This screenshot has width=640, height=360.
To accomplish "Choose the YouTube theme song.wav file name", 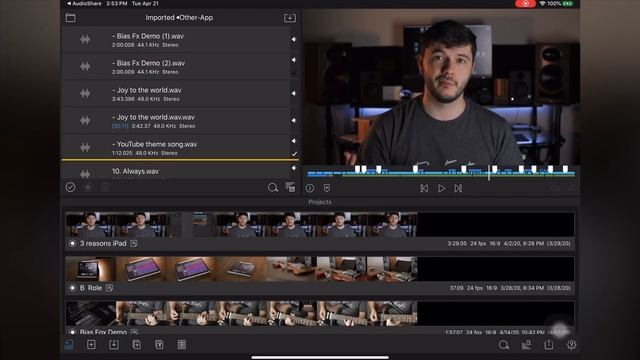I will [x=154, y=144].
